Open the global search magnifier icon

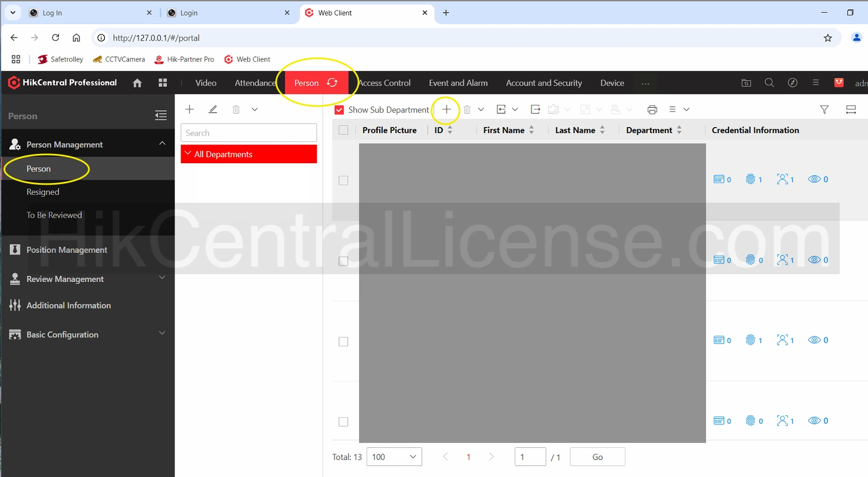coord(769,82)
